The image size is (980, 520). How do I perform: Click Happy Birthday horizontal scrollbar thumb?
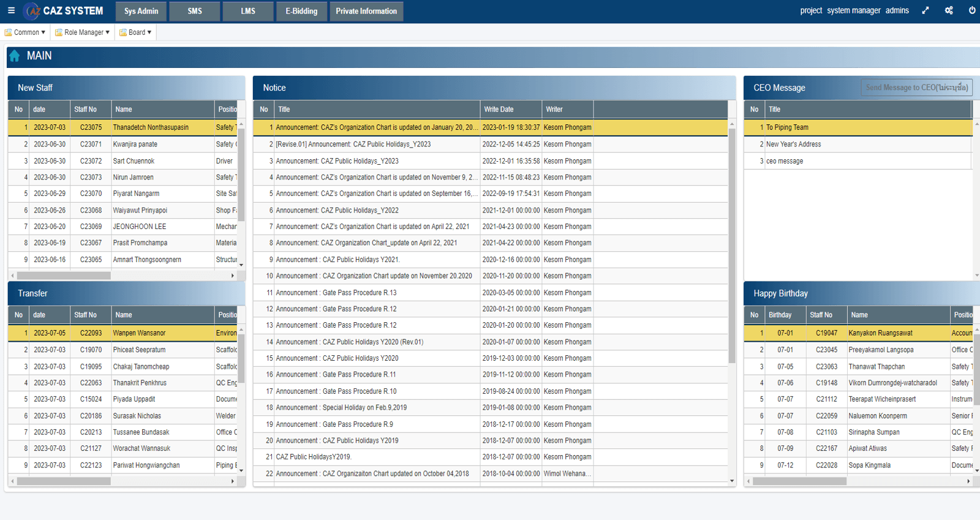tap(799, 481)
